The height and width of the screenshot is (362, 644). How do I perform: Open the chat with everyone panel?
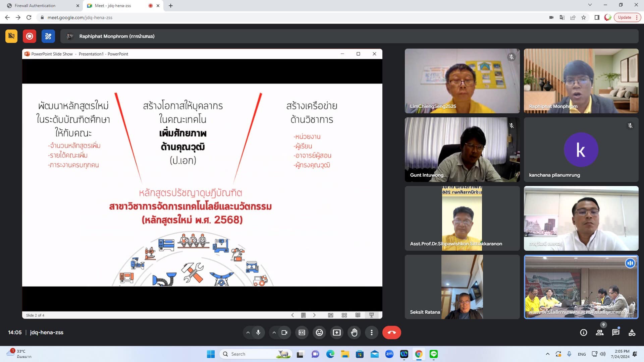615,333
